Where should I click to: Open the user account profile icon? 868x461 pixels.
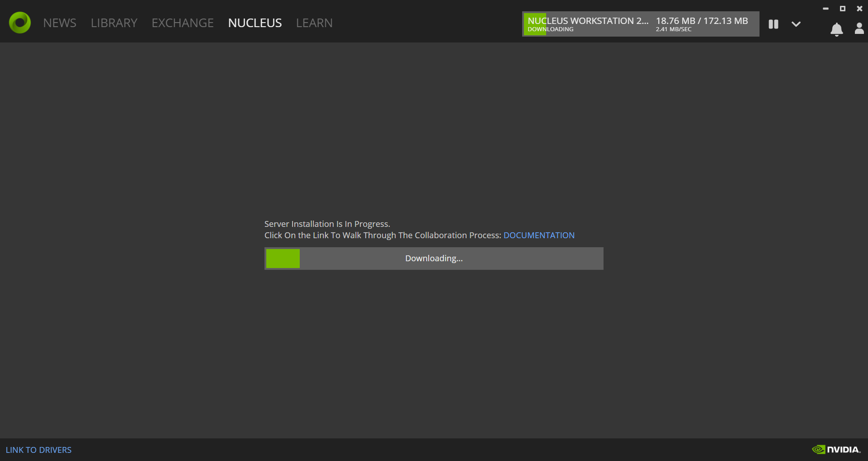click(x=859, y=28)
